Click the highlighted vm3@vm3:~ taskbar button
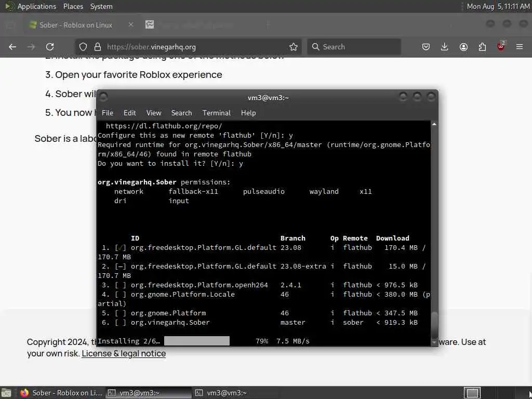Screen dimensions: 532x399 pyautogui.click(x=149, y=393)
